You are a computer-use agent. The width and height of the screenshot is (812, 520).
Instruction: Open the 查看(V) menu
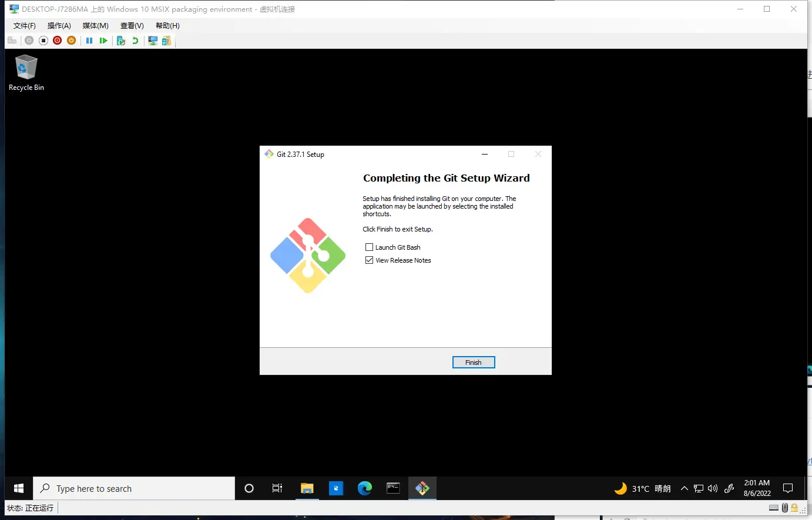(x=132, y=26)
